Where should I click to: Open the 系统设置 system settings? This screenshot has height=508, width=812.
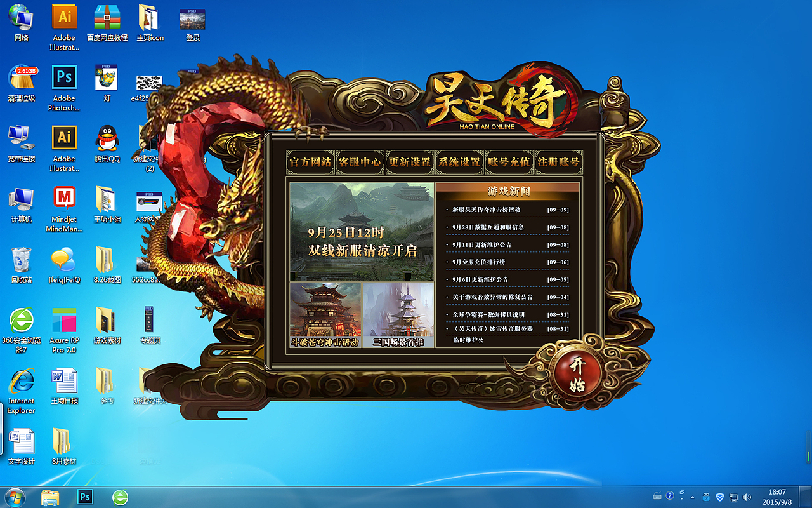[459, 162]
